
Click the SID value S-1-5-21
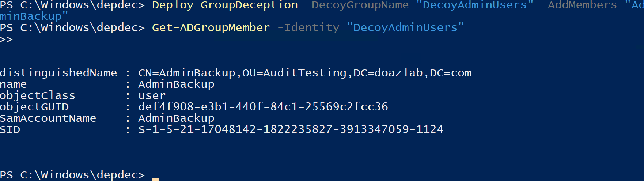tap(291, 129)
